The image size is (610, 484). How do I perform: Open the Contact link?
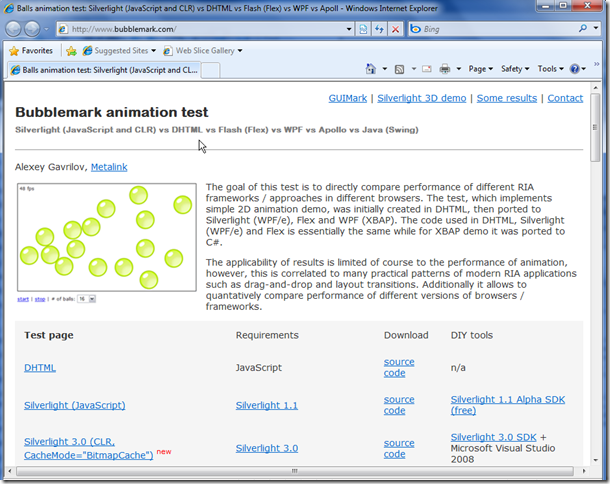pyautogui.click(x=565, y=98)
